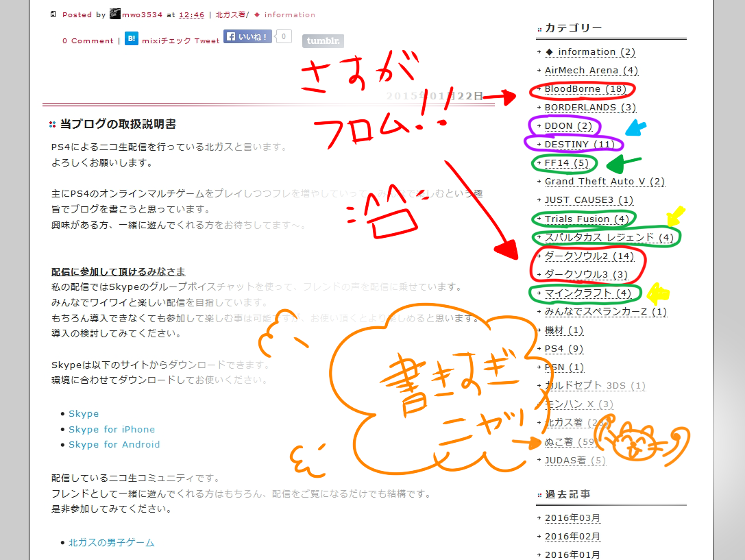
Task: Open the 12:46 post time permalink
Action: click(191, 14)
